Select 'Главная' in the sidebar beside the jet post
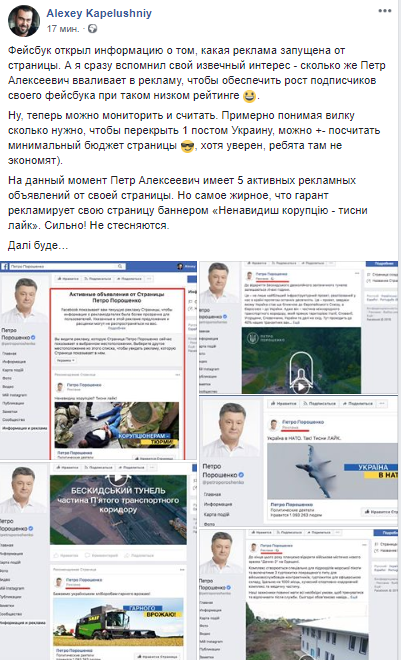Viewport: 401px width, 660px height. pyautogui.click(x=212, y=494)
